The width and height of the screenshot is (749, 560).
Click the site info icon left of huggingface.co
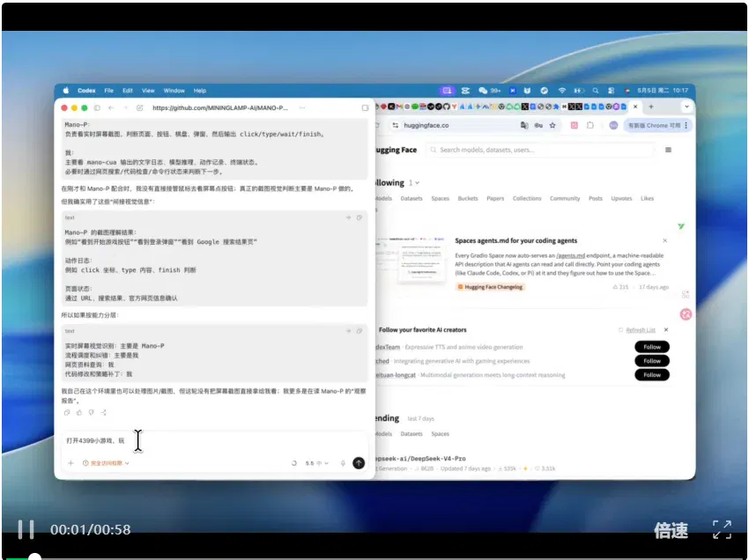pos(395,125)
